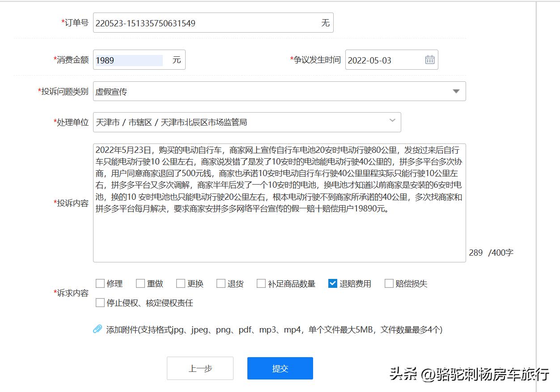The height and width of the screenshot is (392, 560).
Task: Open the calendar date picker icon
Action: click(429, 59)
